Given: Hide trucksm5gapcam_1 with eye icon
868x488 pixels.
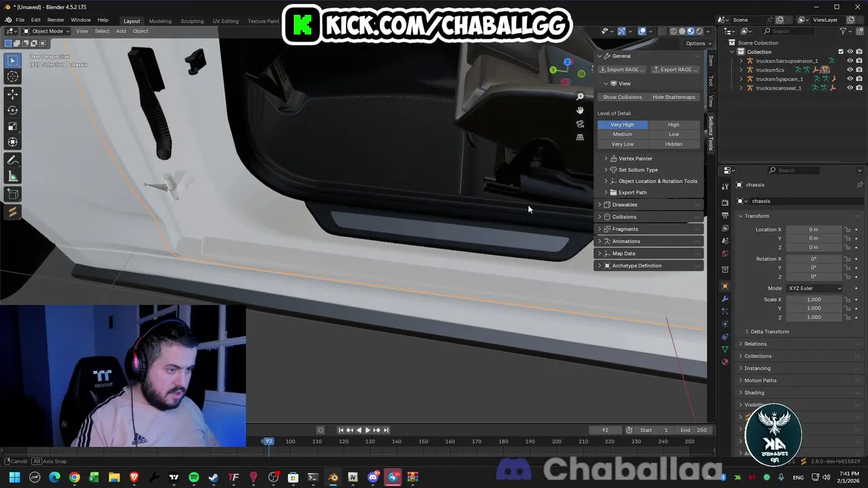Looking at the screenshot, I should [x=850, y=79].
